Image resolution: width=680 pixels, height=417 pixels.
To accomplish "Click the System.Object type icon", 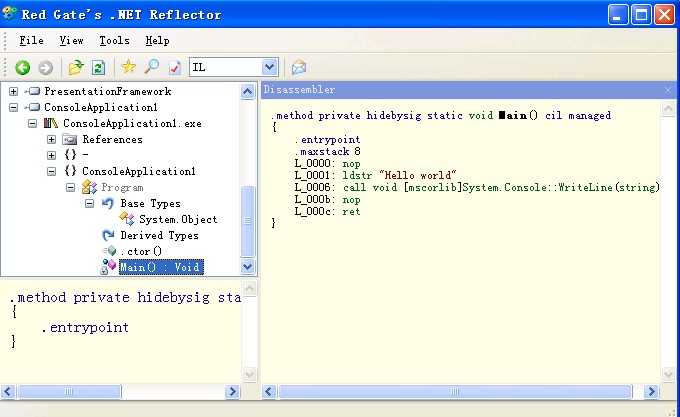I will tap(127, 219).
